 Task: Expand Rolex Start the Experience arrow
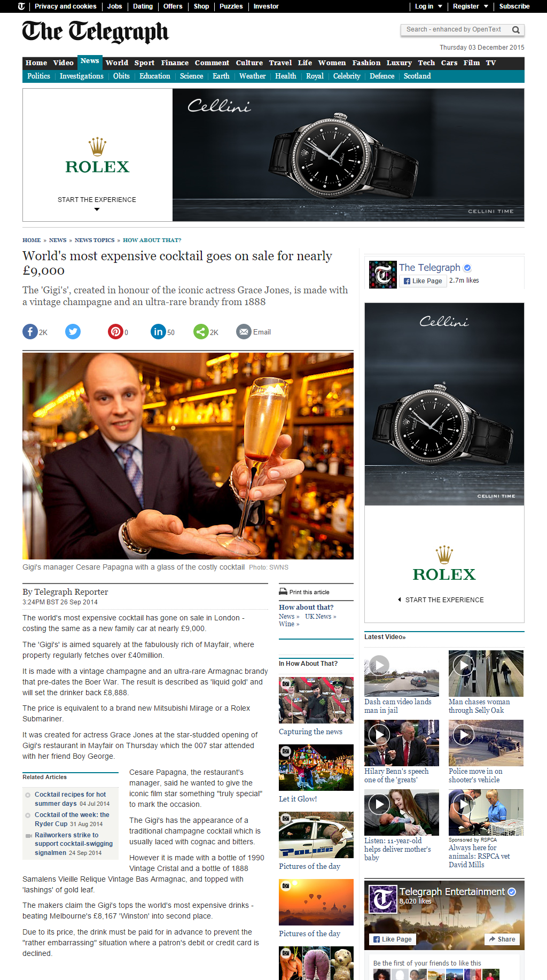(97, 209)
